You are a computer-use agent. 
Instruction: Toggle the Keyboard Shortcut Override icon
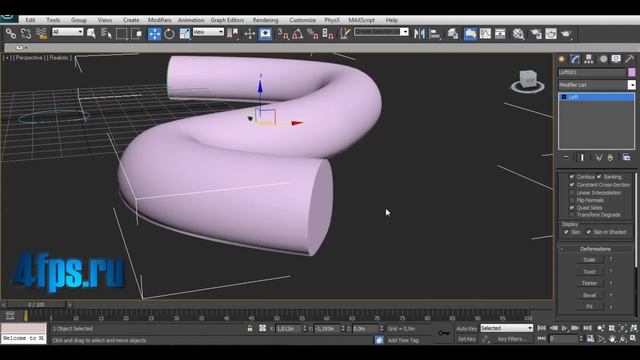(265, 34)
